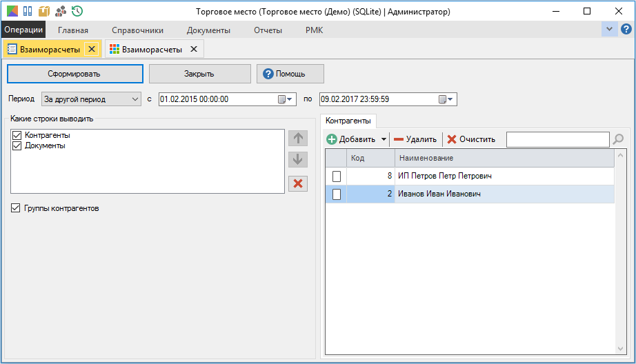Click the orange box icon in title bar
Image resolution: width=636 pixels, height=364 pixels.
point(44,11)
